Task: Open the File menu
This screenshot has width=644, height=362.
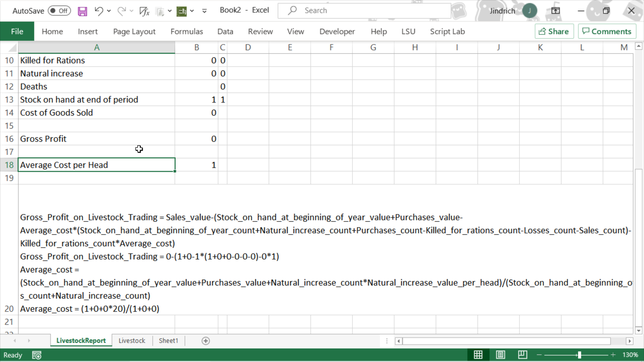Action: (x=17, y=32)
